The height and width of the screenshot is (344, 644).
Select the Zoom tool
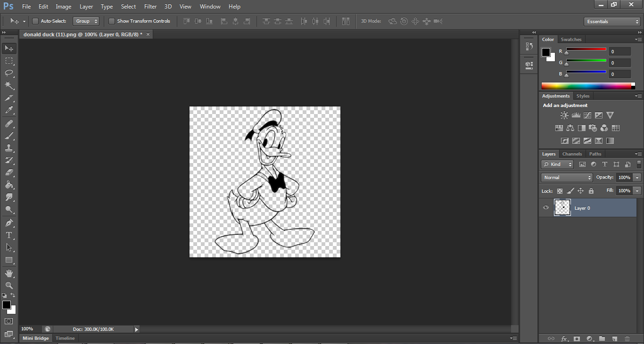(9, 286)
